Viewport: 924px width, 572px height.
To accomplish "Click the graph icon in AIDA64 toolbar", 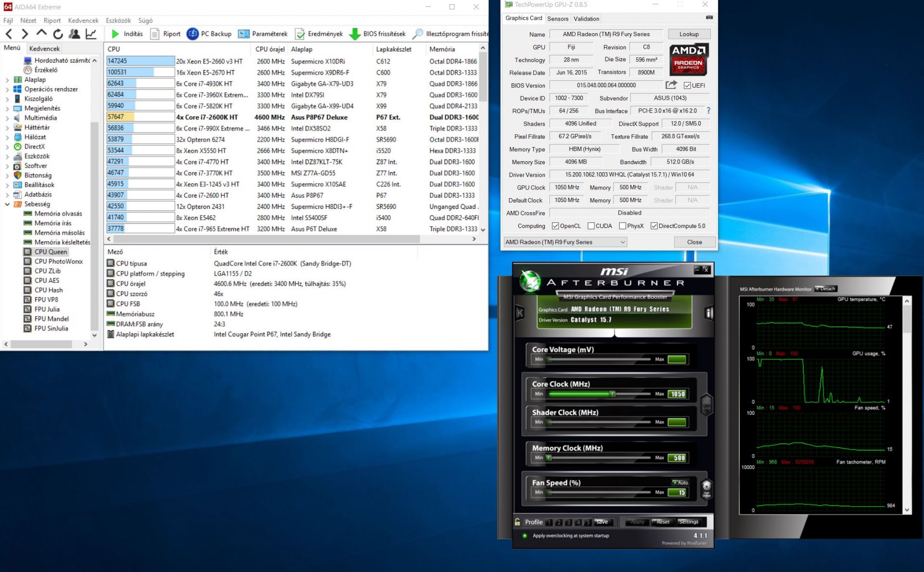I will [91, 34].
